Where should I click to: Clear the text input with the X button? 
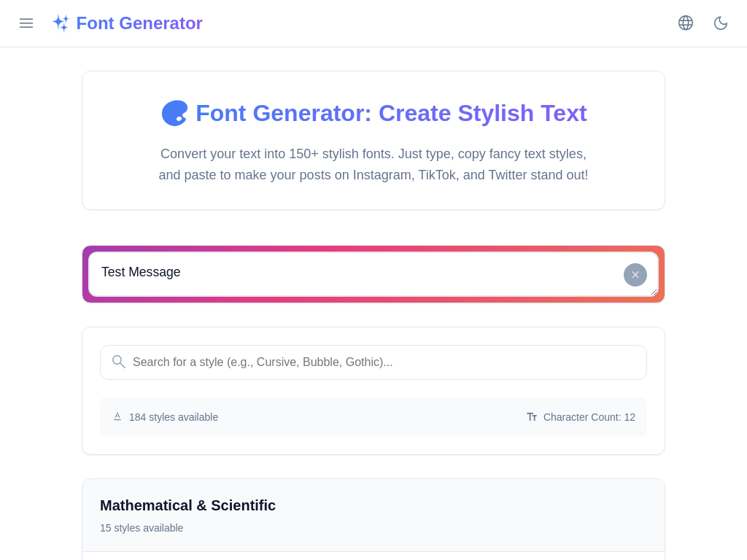tap(635, 274)
